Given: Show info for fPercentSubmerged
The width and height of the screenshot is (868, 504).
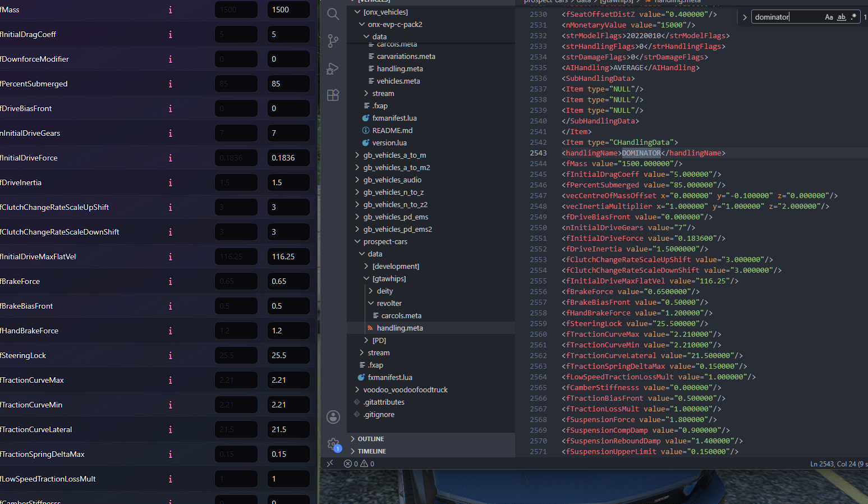Looking at the screenshot, I should (x=171, y=84).
